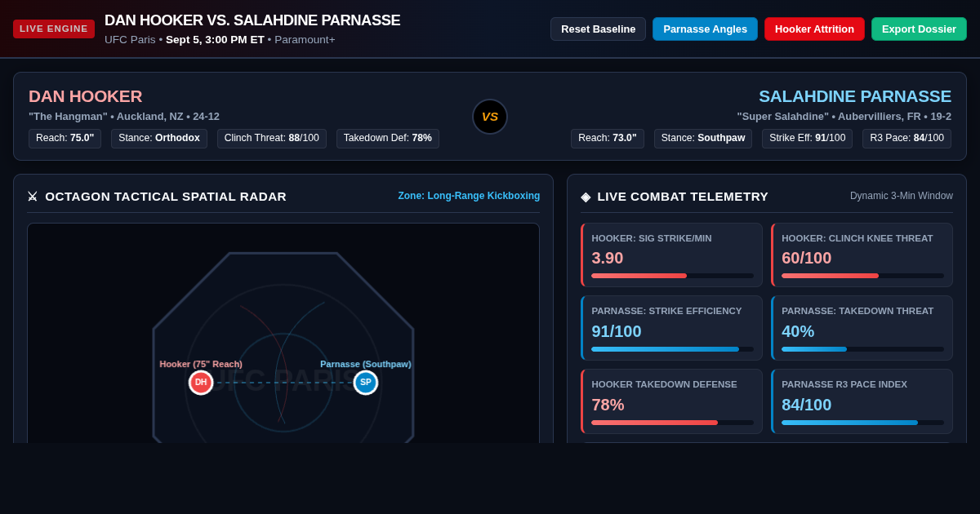Click the R3 Pace 84/100 chip
Viewport: 980px width, 514px height.
(x=906, y=139)
